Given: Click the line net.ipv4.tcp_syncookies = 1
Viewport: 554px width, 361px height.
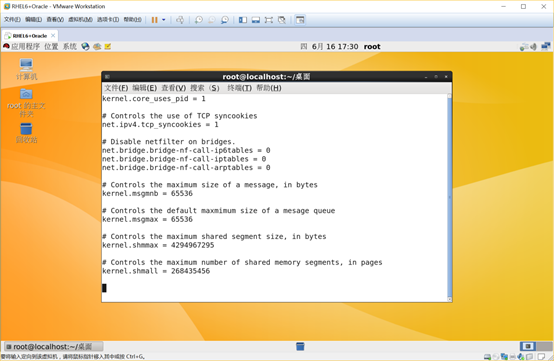Looking at the screenshot, I should [x=160, y=124].
